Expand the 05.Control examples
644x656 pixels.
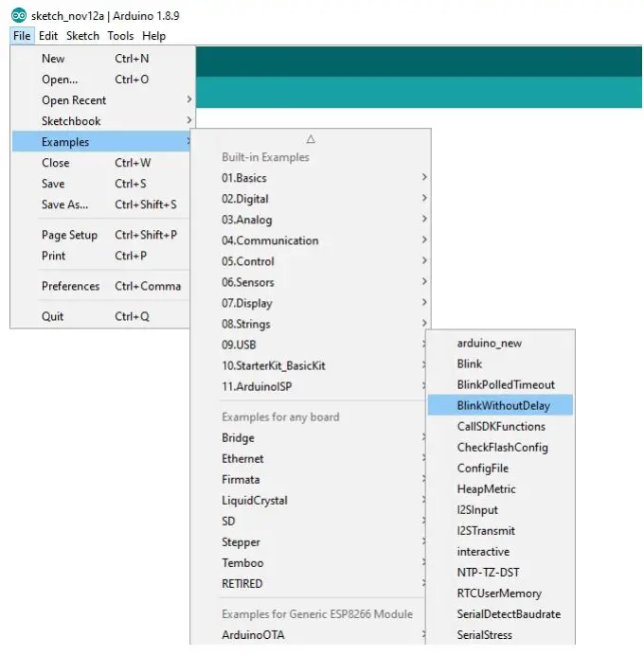point(311,261)
